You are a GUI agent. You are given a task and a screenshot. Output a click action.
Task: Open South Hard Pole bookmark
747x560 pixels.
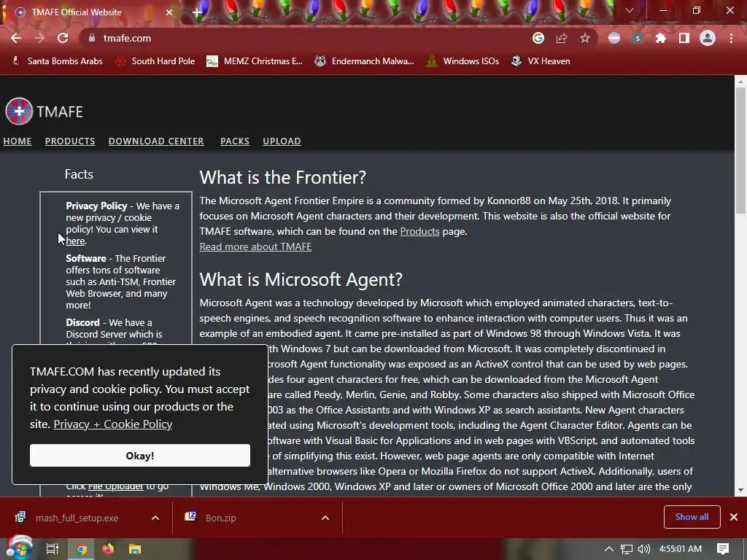155,61
